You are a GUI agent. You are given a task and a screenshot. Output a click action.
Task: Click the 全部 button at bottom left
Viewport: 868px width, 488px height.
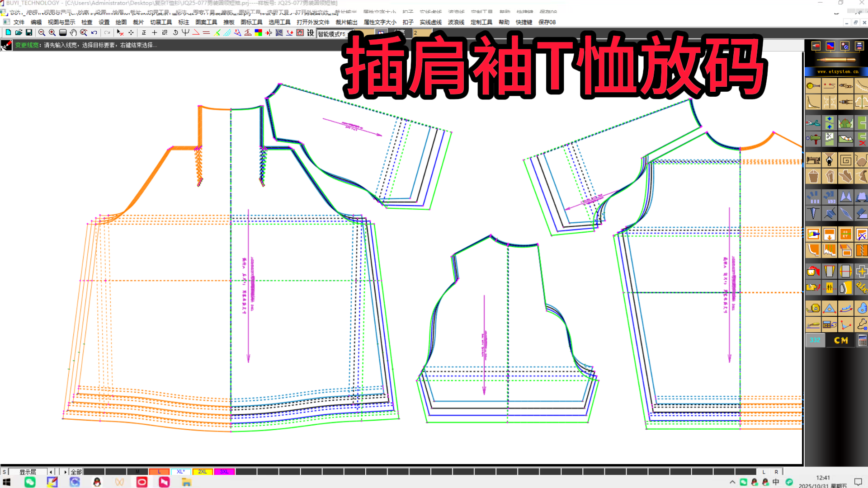coord(75,471)
